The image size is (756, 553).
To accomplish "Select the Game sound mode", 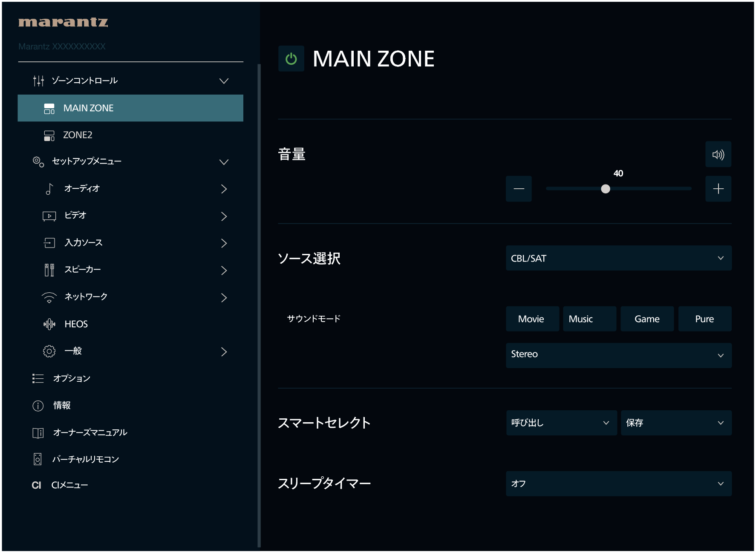I will (647, 319).
